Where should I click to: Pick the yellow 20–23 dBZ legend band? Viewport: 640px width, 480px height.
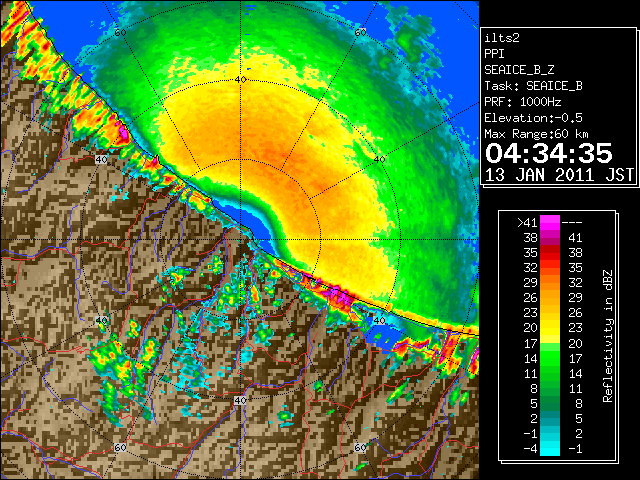click(x=550, y=328)
